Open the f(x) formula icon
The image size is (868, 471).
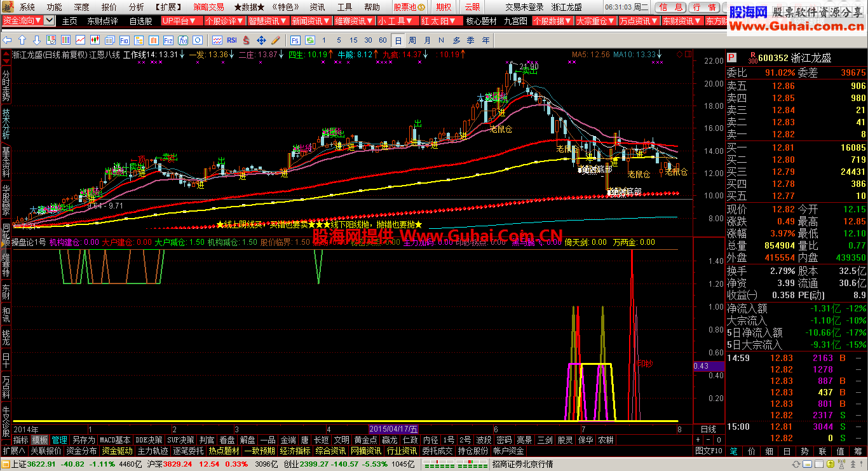183,40
